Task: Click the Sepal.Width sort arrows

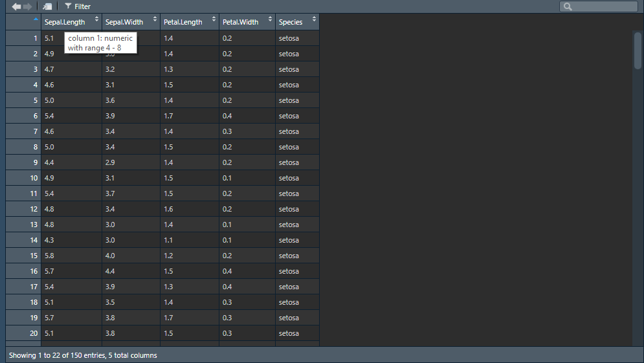Action: (155, 19)
